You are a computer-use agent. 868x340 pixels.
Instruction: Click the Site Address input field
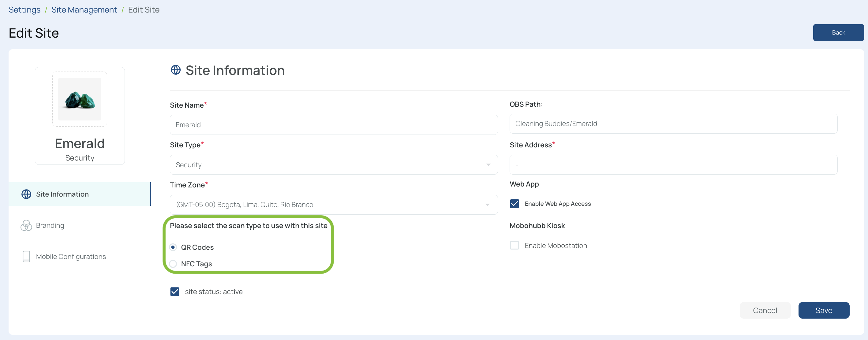(673, 164)
